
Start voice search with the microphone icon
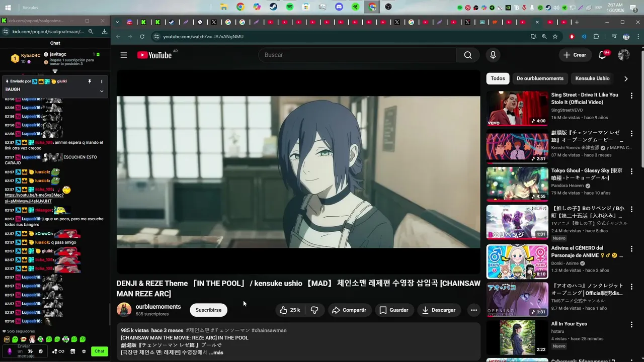coord(493,55)
